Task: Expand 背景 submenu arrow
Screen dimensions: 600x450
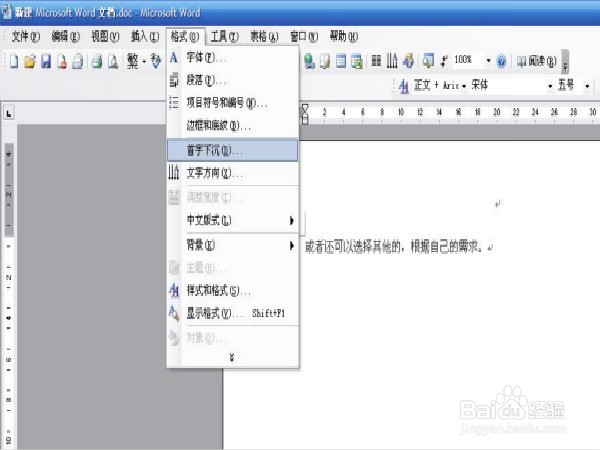Action: 292,246
